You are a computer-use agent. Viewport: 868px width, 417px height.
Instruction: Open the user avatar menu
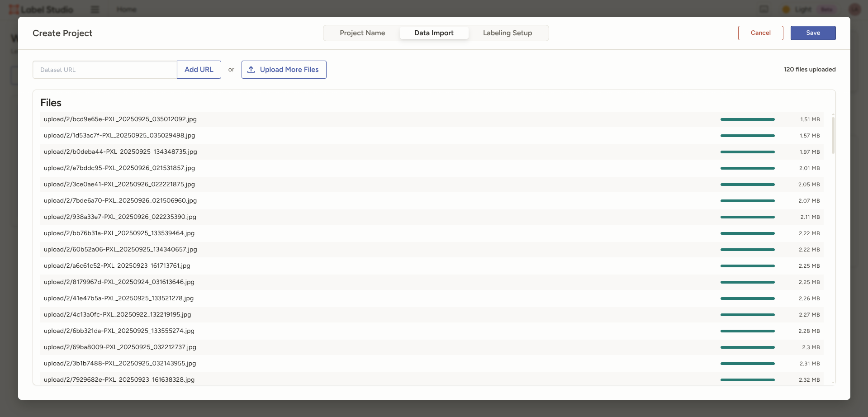854,9
